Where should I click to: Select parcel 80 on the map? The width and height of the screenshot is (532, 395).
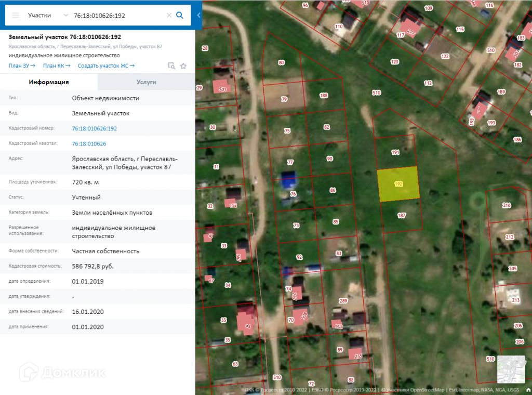pos(281,62)
